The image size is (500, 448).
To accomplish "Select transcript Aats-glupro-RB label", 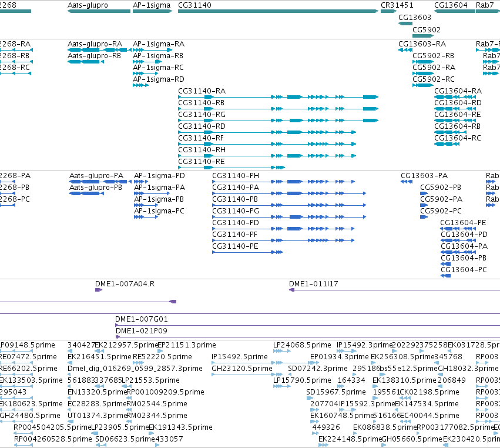I will click(x=94, y=56).
